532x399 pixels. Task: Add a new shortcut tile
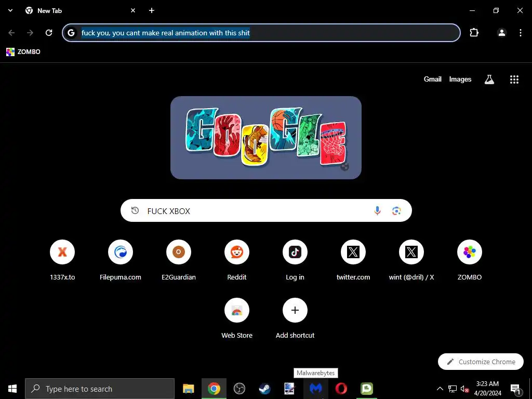pyautogui.click(x=295, y=318)
